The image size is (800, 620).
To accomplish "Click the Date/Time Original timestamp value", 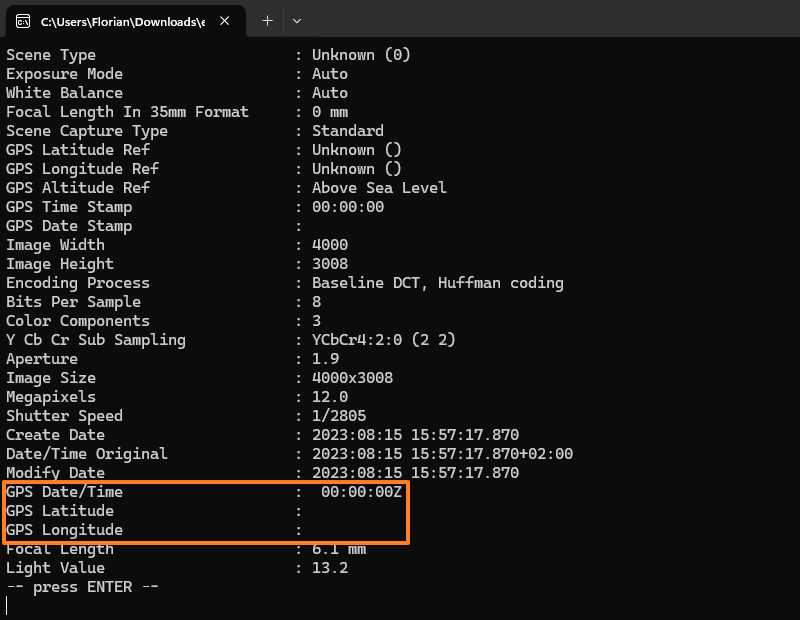I will click(442, 454).
